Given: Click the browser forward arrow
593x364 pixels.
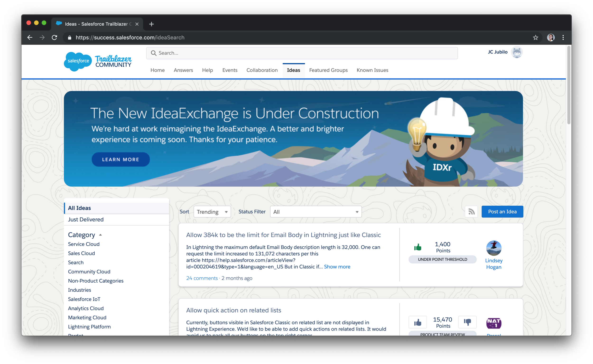Looking at the screenshot, I should coord(42,37).
